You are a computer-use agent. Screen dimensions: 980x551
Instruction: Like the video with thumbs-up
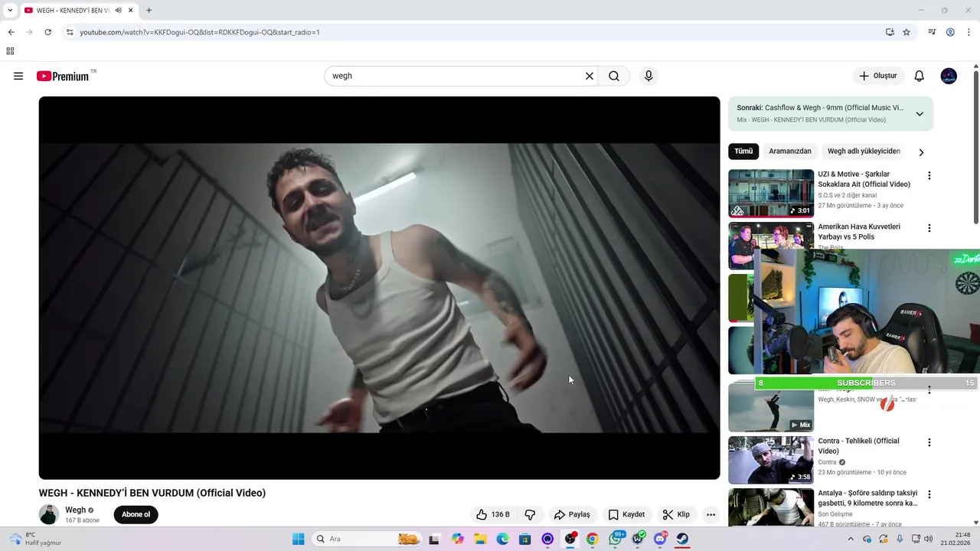click(x=493, y=514)
